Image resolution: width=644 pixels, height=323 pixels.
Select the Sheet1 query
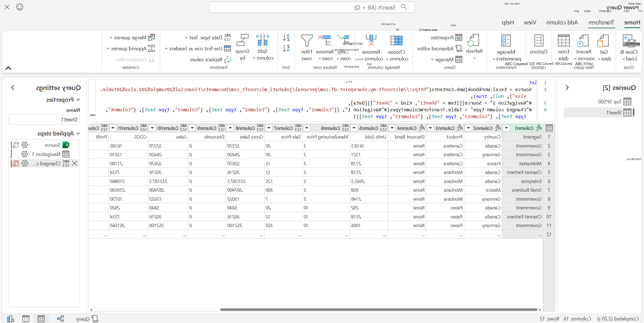pyautogui.click(x=599, y=113)
